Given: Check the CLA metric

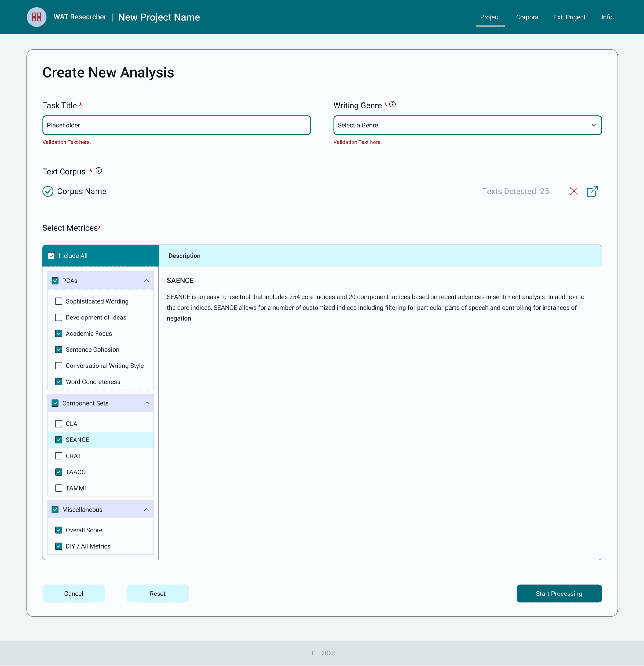Looking at the screenshot, I should (58, 424).
